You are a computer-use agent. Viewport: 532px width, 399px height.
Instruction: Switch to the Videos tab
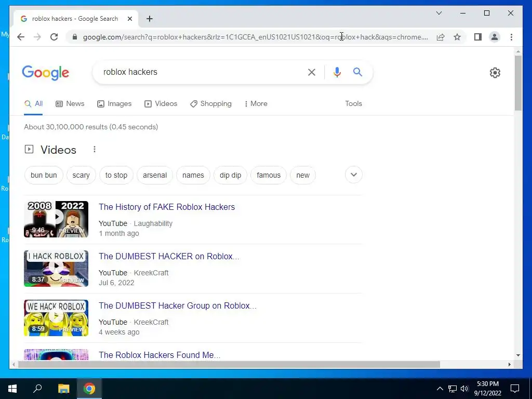point(161,104)
